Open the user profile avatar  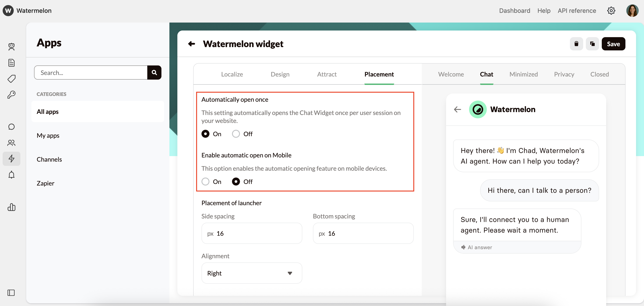(632, 10)
